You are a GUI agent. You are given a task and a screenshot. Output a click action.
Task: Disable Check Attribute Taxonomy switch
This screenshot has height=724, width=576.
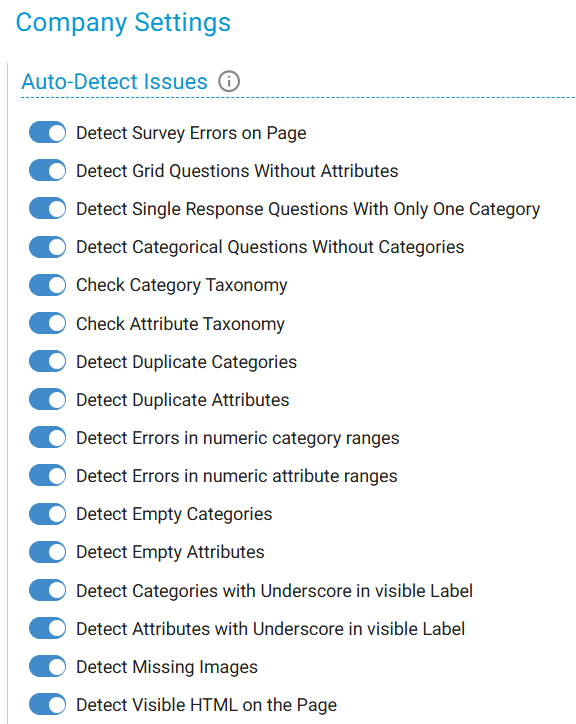point(48,323)
